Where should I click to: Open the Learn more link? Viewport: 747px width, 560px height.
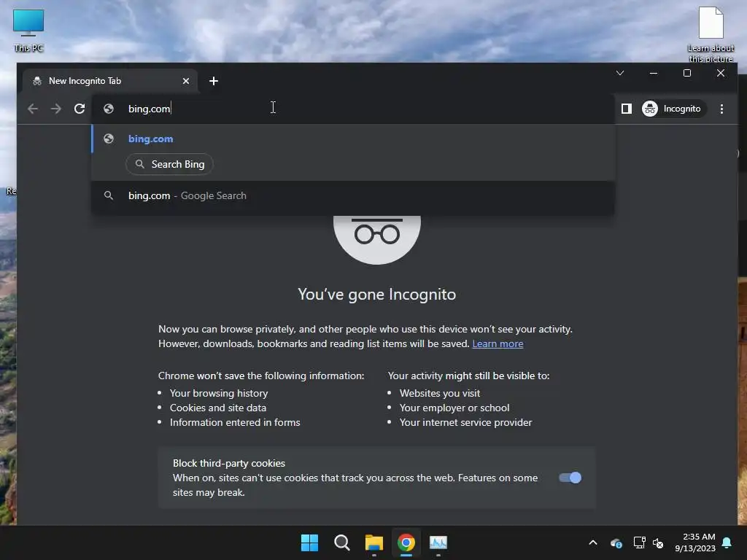[x=498, y=344]
